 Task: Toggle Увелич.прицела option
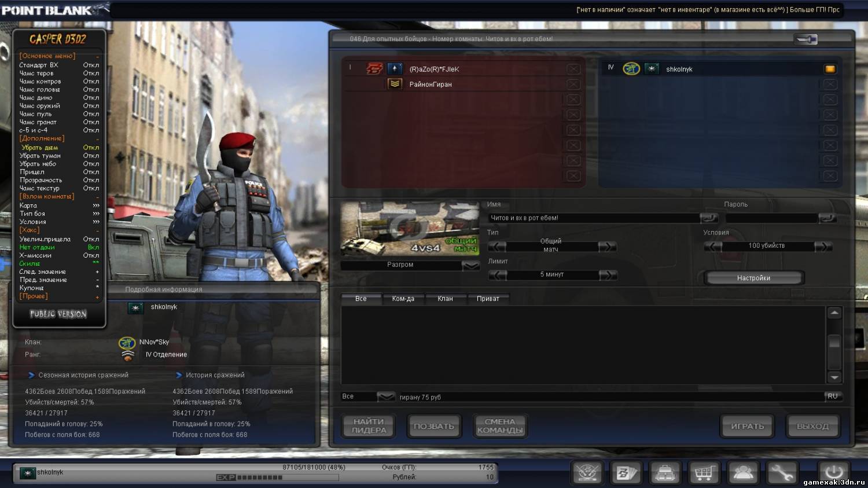coord(58,239)
